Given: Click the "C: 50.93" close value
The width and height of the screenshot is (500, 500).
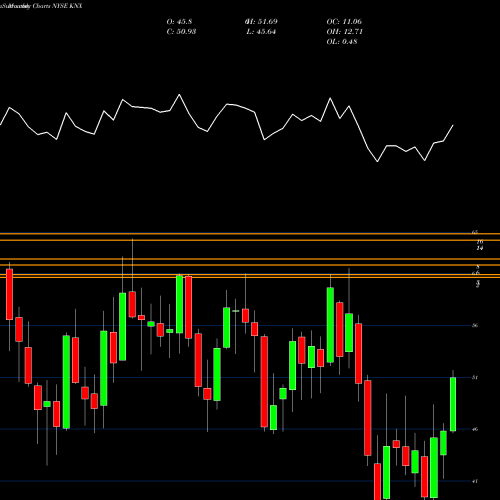Looking at the screenshot, I should (x=181, y=32).
